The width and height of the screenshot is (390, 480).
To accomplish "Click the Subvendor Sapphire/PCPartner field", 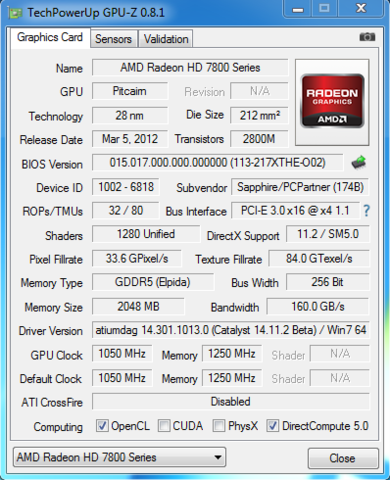I will pyautogui.click(x=300, y=187).
